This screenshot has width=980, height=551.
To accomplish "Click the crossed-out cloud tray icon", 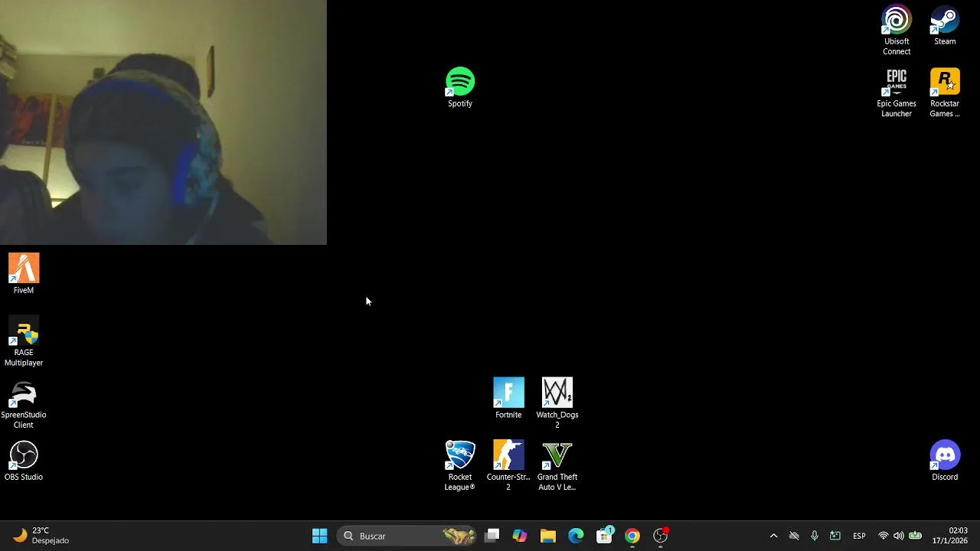I will click(794, 536).
